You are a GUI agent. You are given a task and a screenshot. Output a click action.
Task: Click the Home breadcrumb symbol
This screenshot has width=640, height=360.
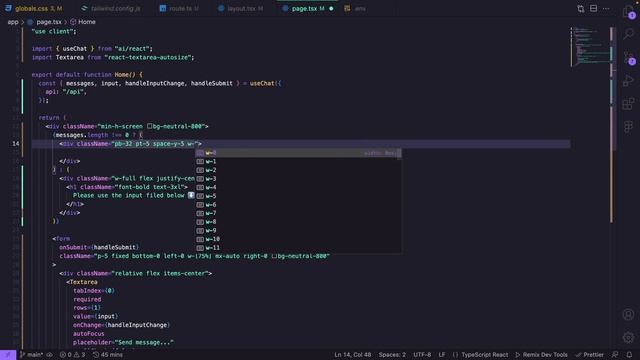83,22
